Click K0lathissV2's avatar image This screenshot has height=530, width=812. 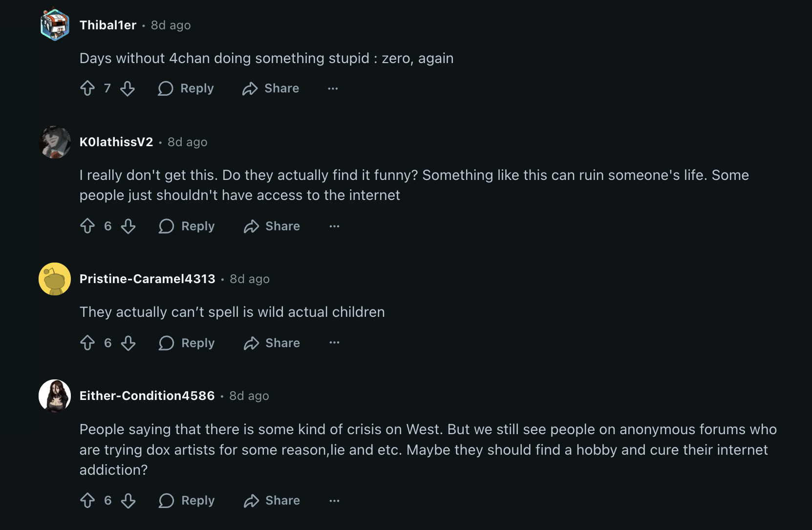(x=55, y=142)
